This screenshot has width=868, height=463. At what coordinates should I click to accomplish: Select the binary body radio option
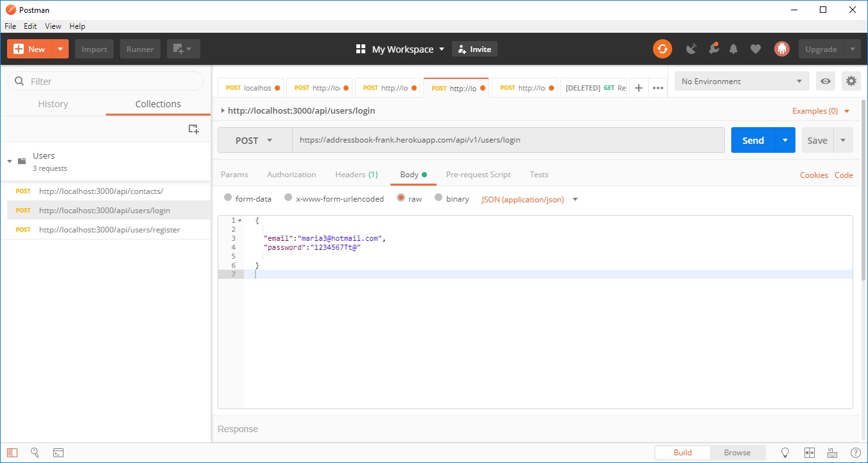(x=438, y=198)
